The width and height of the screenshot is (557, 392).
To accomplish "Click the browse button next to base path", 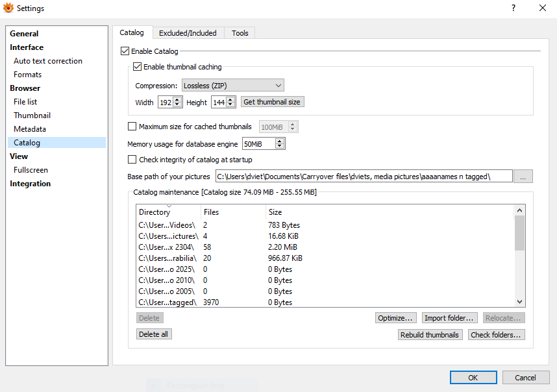I will pos(523,177).
